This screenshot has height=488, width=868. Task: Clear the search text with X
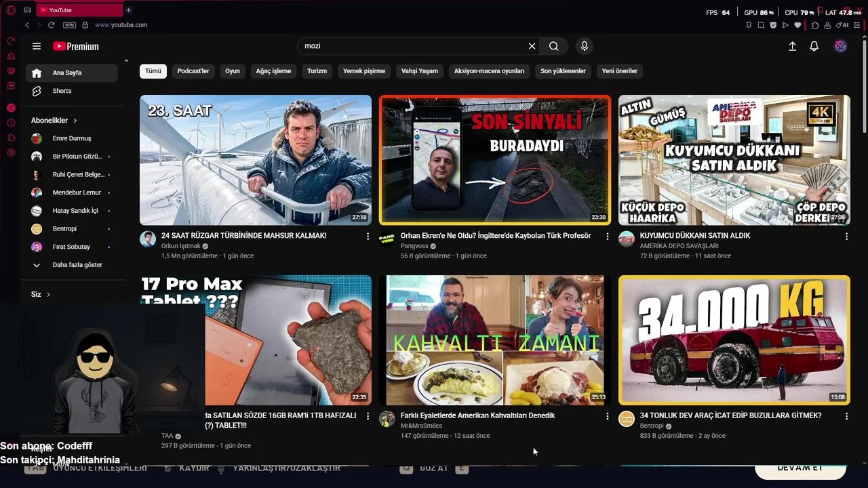click(532, 46)
